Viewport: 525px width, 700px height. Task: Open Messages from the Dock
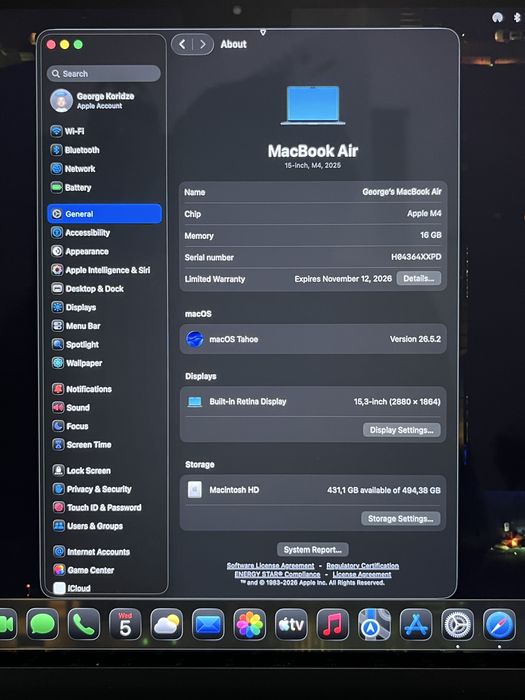42,624
